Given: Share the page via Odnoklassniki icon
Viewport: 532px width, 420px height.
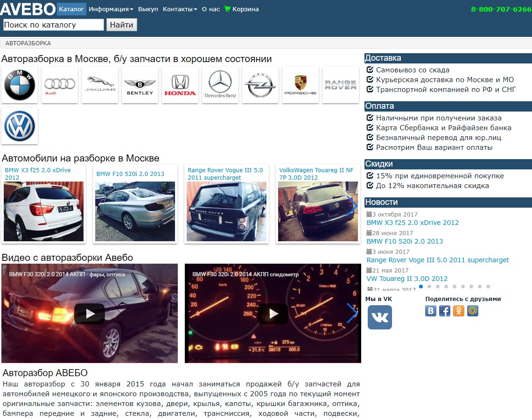Looking at the screenshot, I should coord(458,311).
